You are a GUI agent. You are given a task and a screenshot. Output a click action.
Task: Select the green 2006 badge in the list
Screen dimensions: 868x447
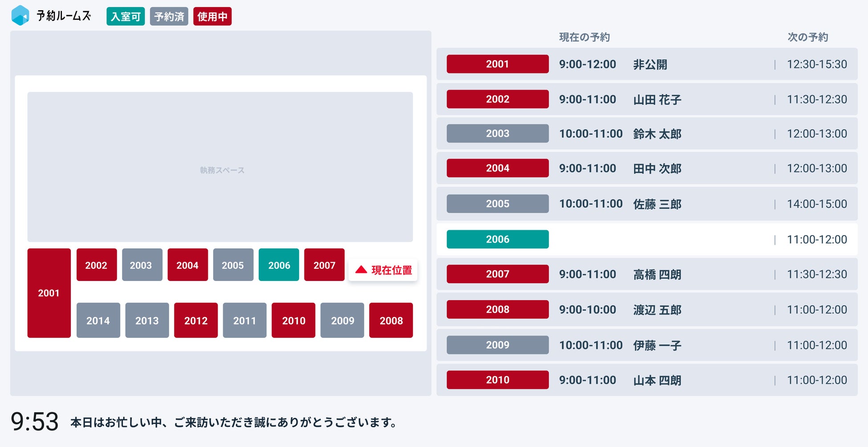tap(497, 239)
